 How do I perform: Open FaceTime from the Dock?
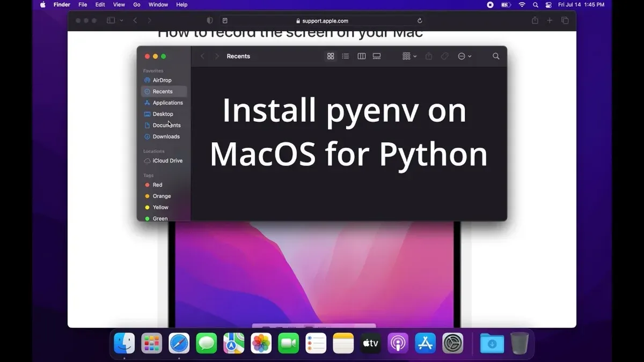pyautogui.click(x=289, y=343)
